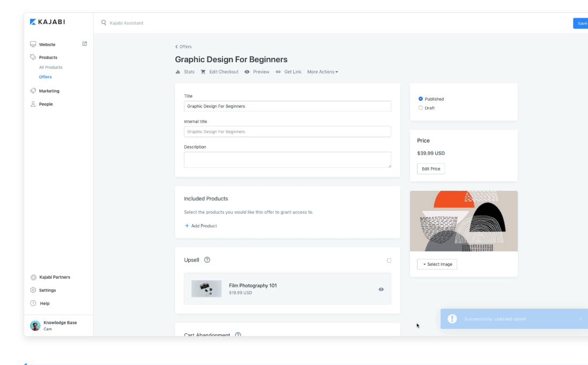Click the Title input field
This screenshot has width=588, height=365.
pyautogui.click(x=287, y=106)
